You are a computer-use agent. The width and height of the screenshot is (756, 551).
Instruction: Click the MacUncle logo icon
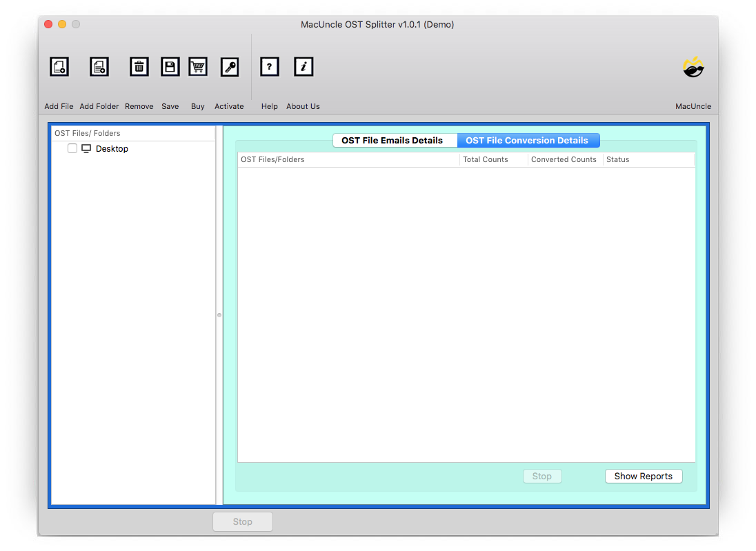[693, 68]
